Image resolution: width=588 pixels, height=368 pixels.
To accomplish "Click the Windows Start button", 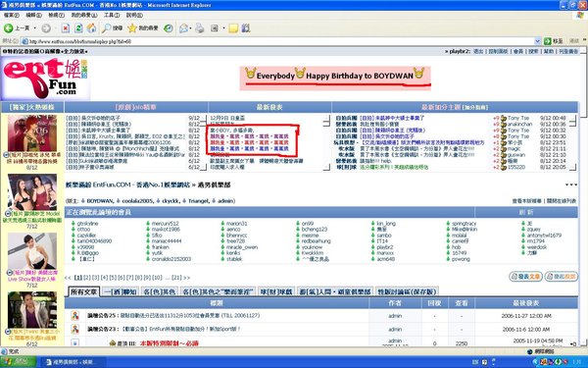I will click(x=18, y=362).
